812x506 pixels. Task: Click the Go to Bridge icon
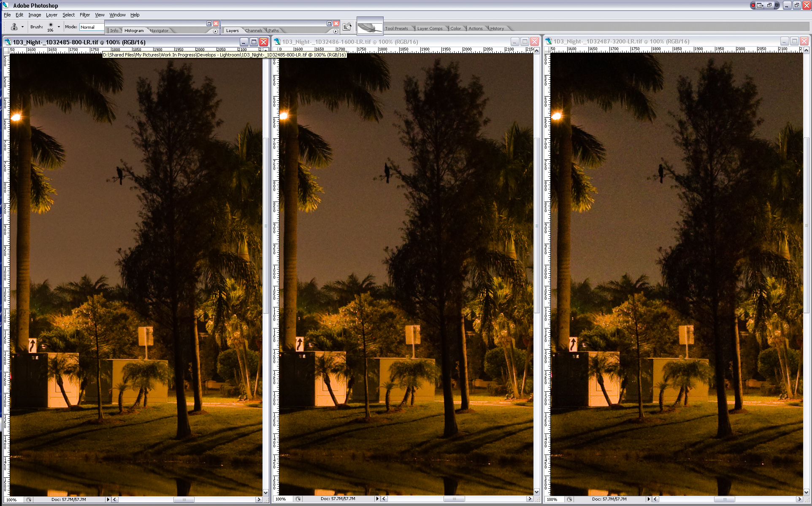tap(347, 27)
